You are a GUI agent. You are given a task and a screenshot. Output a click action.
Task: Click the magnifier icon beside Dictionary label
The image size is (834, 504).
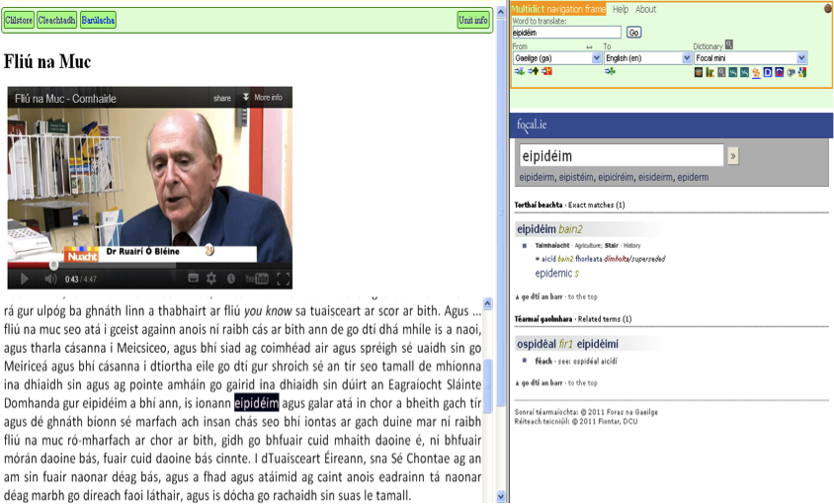[729, 44]
